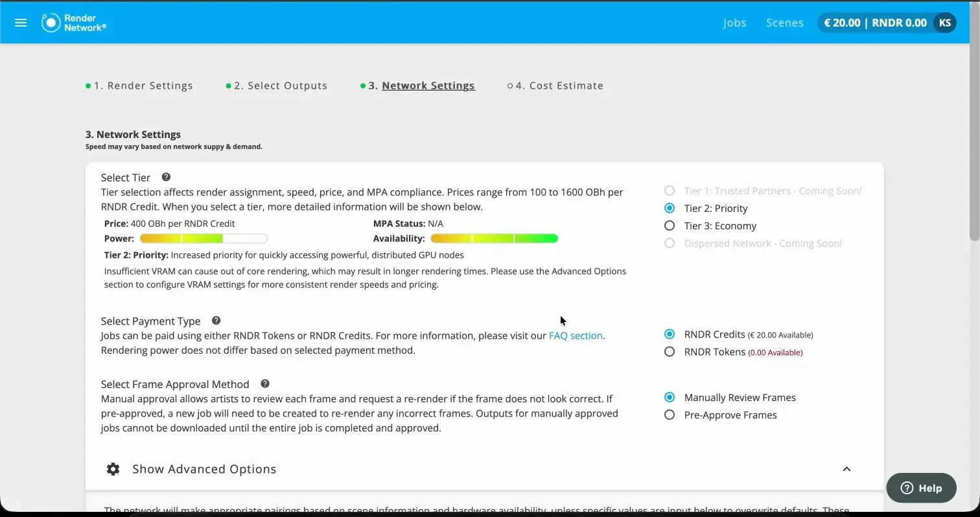Select Pre-Approve Frames option

pyautogui.click(x=670, y=415)
